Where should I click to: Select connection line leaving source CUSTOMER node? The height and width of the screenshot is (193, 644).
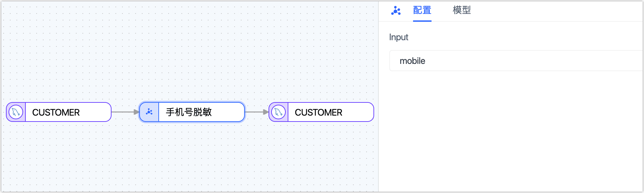coord(122,112)
